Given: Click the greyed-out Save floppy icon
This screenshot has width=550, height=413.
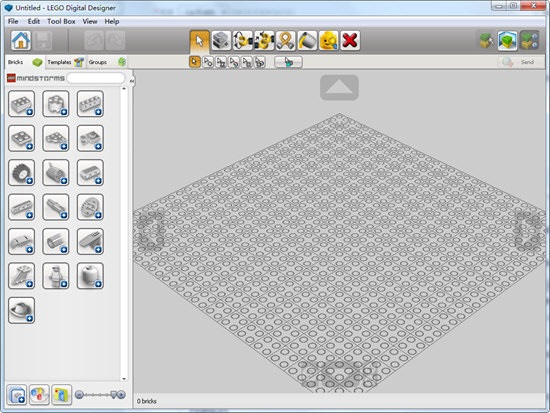Looking at the screenshot, I should (x=42, y=40).
